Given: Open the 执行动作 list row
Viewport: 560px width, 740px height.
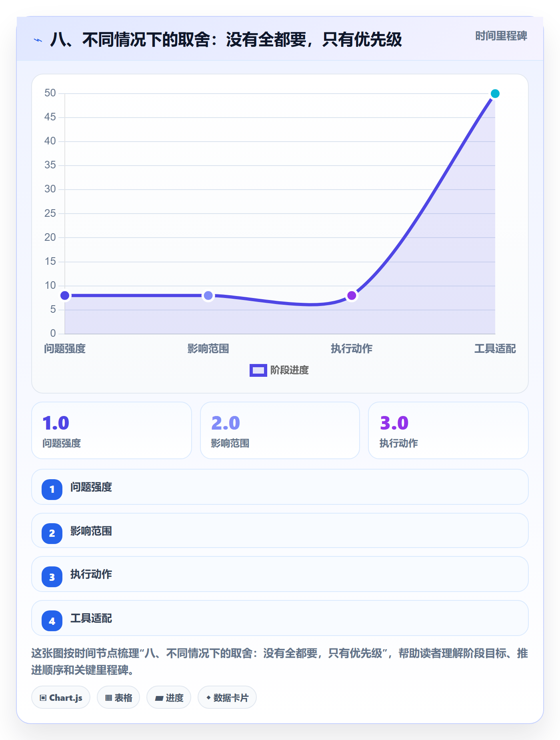Looking at the screenshot, I should (x=280, y=574).
